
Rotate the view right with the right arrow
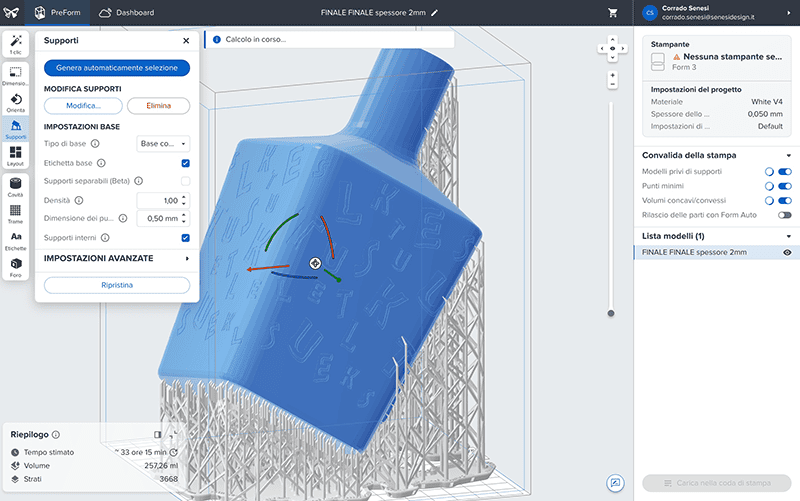point(622,48)
